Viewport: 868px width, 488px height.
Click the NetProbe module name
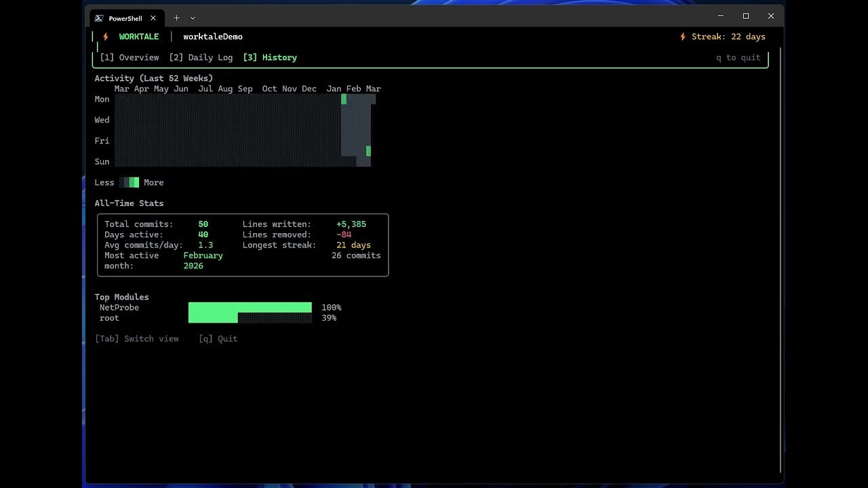point(119,308)
